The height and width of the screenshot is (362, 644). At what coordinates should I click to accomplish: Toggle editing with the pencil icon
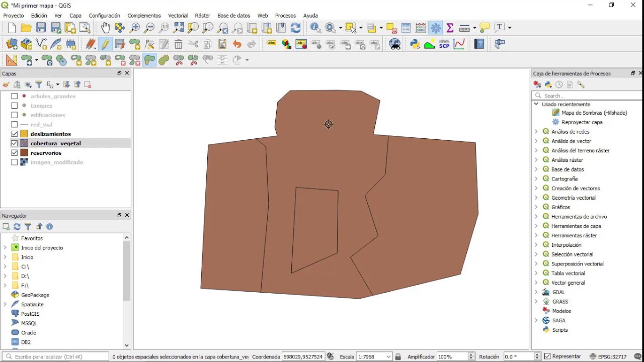105,44
